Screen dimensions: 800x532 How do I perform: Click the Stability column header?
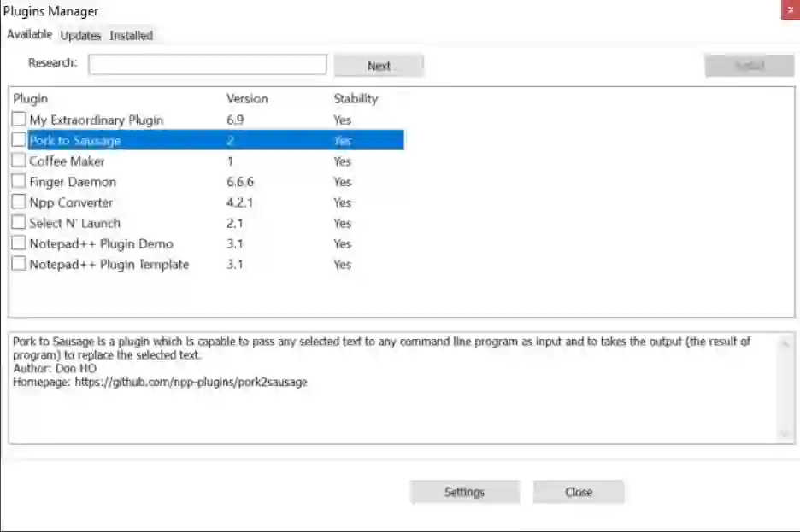pyautogui.click(x=356, y=98)
